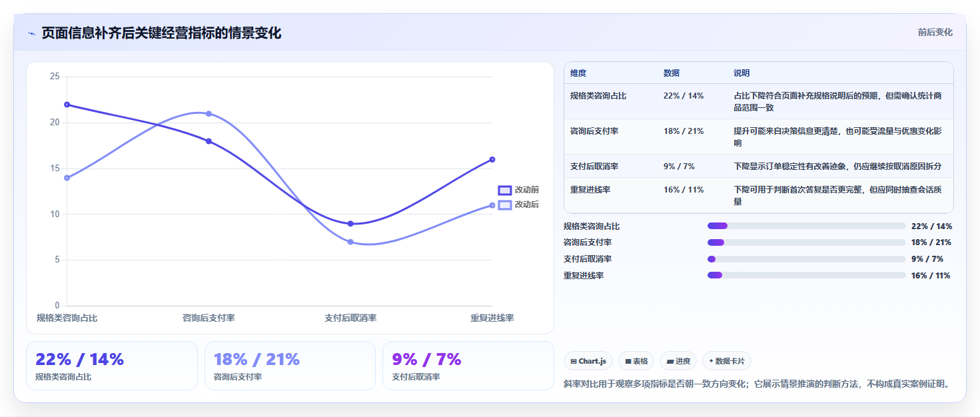Screen dimensions: 980x417
Task: Select the 改动前 point at 重复进线率
Action: pos(492,159)
